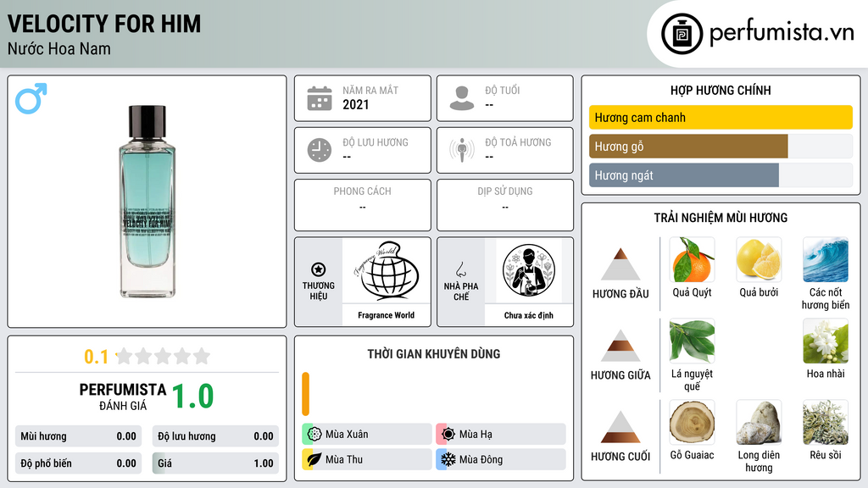Select the Mùa Thu season chip
Image resolution: width=868 pixels, height=488 pixels.
pyautogui.click(x=367, y=459)
